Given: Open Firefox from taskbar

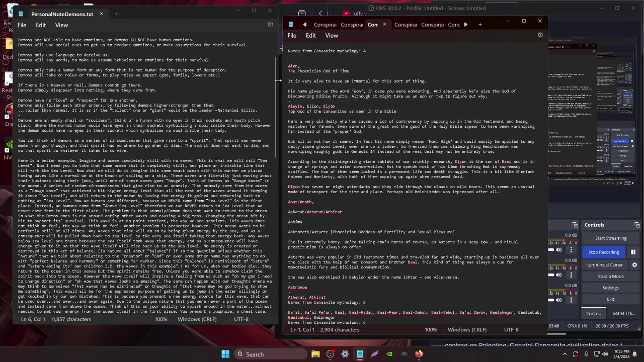Looking at the screenshot, I should point(419,354).
